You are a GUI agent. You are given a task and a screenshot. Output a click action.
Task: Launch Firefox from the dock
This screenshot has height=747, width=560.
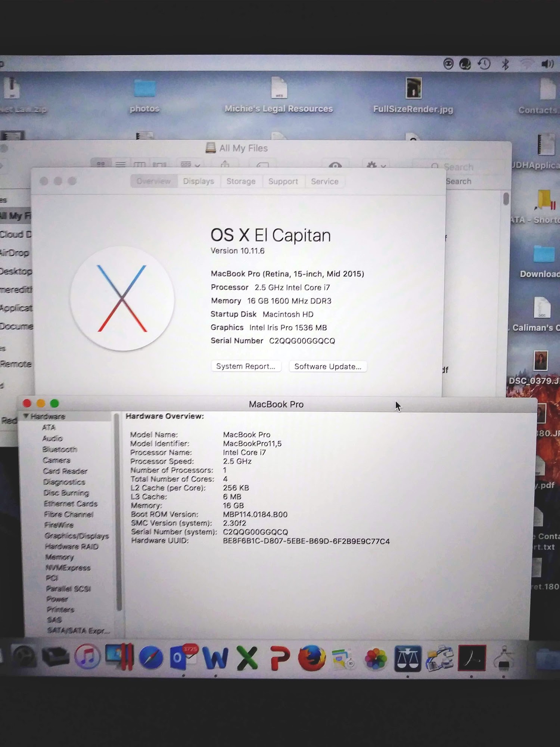tap(312, 658)
